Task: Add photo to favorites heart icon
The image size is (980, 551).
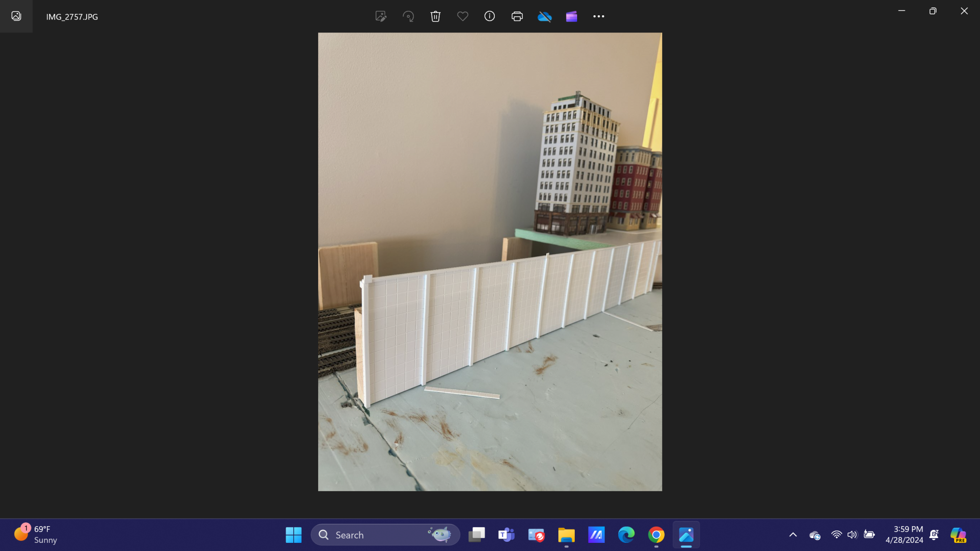Action: point(462,16)
